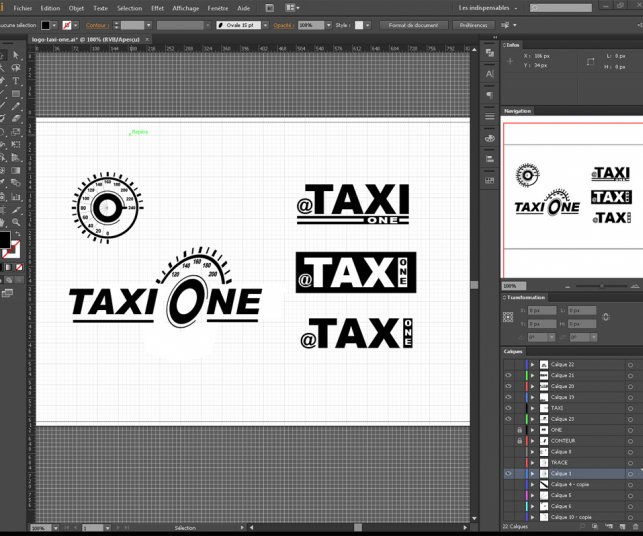The width and height of the screenshot is (643, 536).
Task: Click the black fill color swatch
Action: coord(4,240)
